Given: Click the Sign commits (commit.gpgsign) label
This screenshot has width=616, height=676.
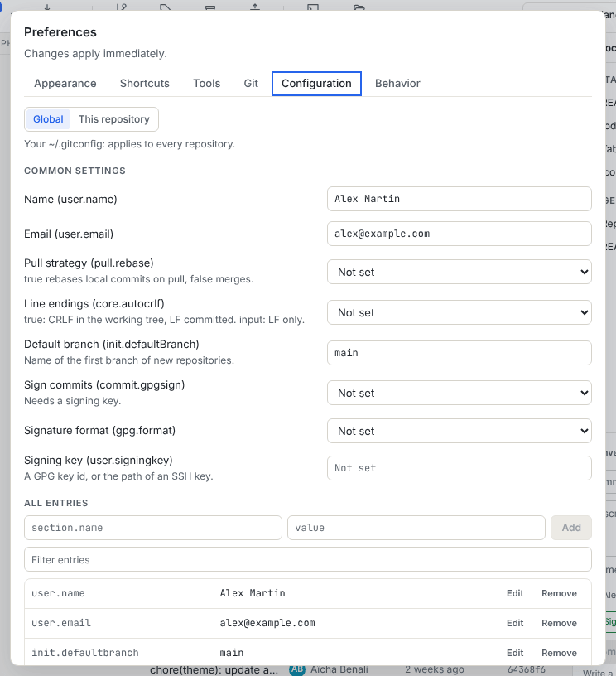Looking at the screenshot, I should tap(104, 384).
